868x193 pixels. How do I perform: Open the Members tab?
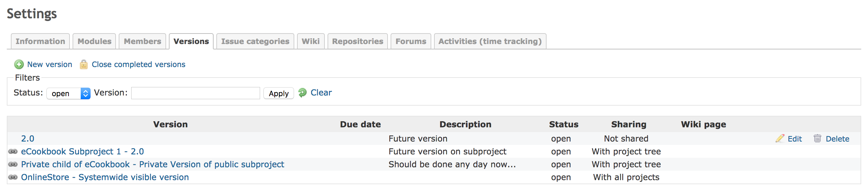(x=142, y=41)
